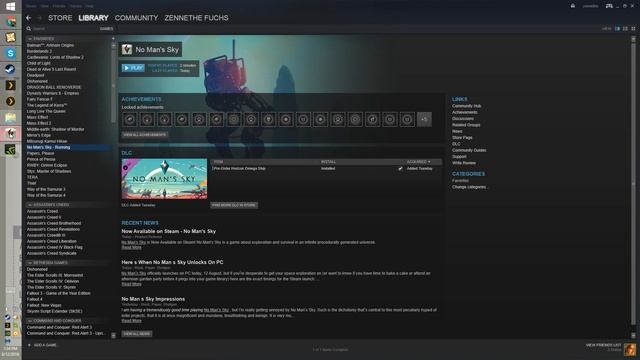The height and width of the screenshot is (360, 640).
Task: Toggle Pre-Order Horizon Omega Ship install checkbox
Action: 400,168
